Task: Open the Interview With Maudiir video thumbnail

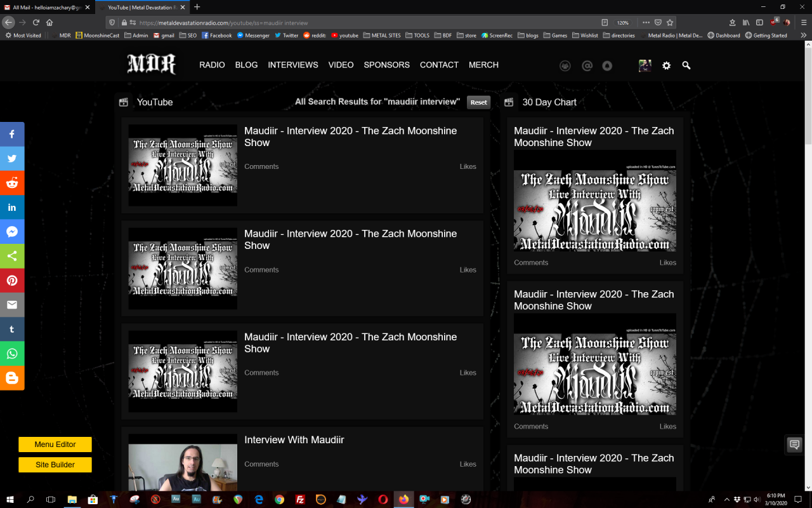Action: click(183, 462)
